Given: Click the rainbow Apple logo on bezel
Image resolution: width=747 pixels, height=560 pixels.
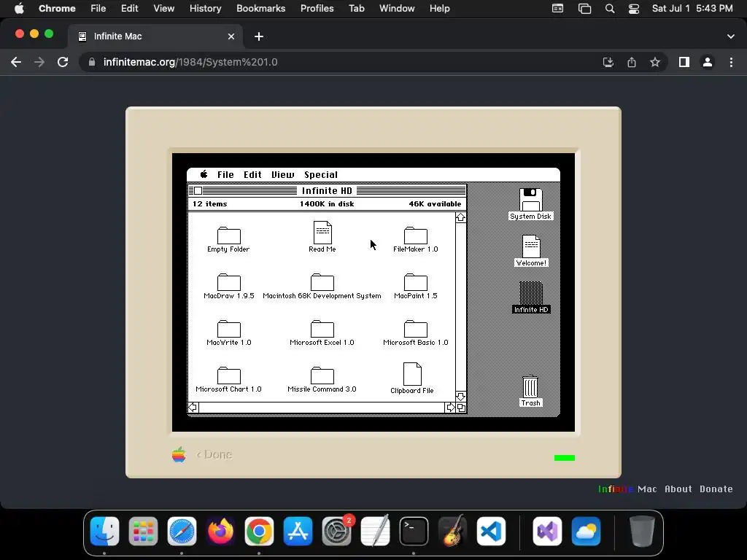Looking at the screenshot, I should click(x=179, y=454).
